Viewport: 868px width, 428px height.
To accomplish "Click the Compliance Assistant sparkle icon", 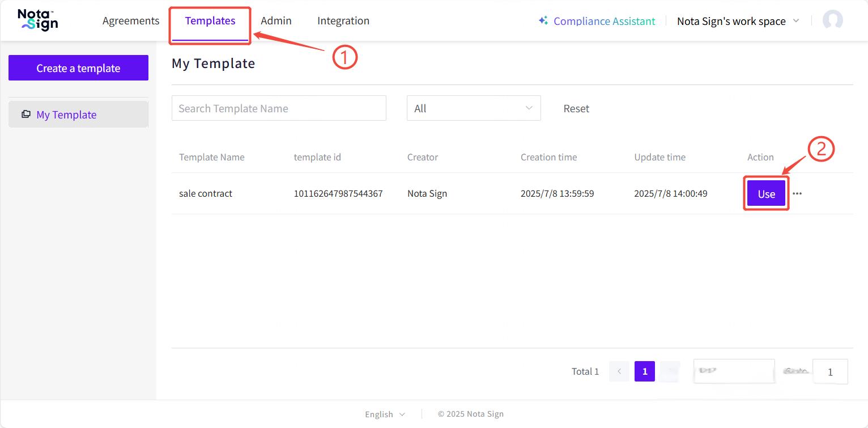I will click(543, 21).
